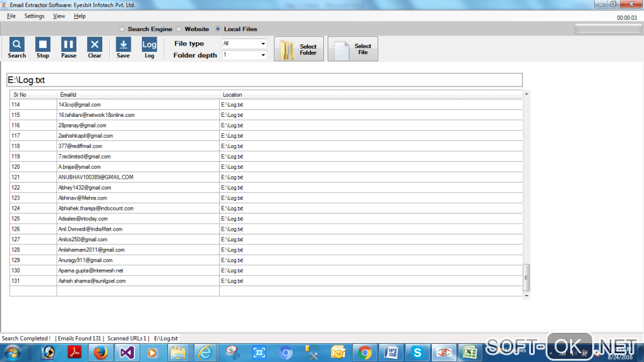Open the File menu
Image resolution: width=644 pixels, height=362 pixels.
[11, 16]
